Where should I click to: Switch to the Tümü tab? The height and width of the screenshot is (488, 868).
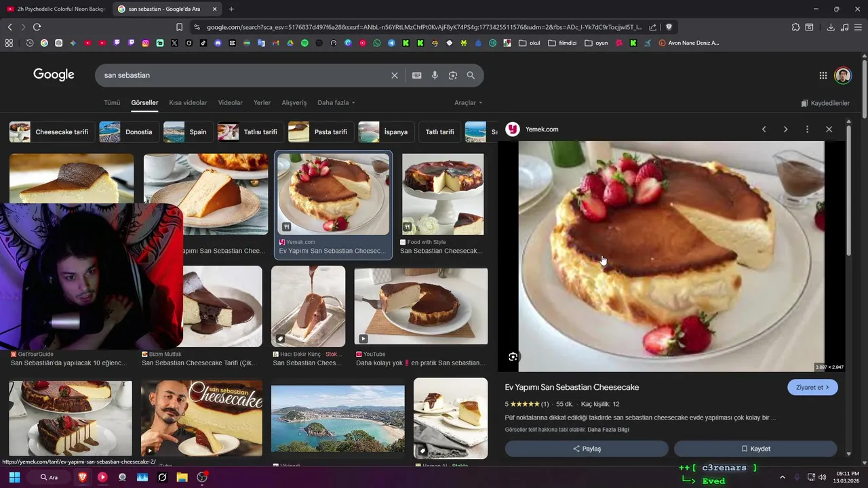[112, 103]
